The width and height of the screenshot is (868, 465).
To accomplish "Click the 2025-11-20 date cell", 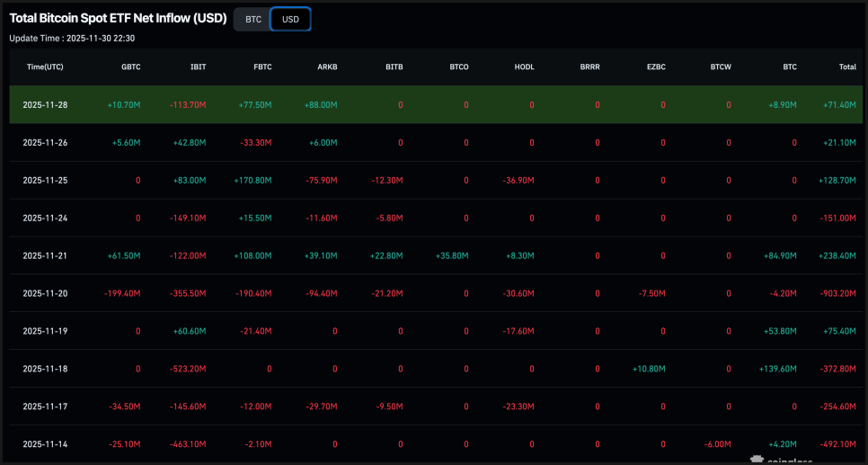I will [x=45, y=293].
